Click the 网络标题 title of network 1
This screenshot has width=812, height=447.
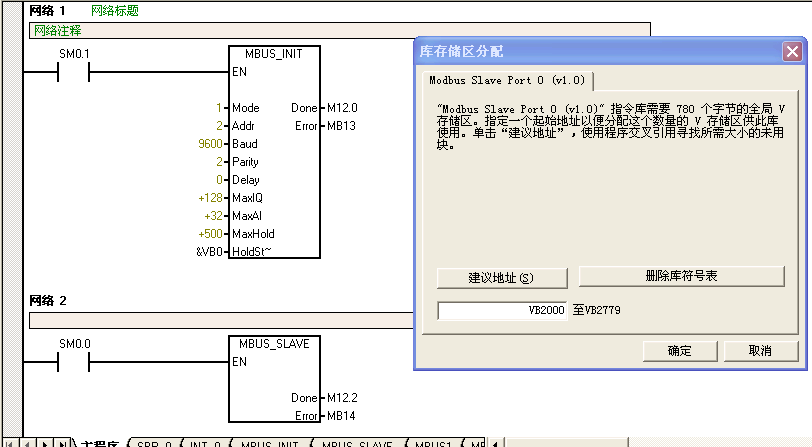coord(114,10)
